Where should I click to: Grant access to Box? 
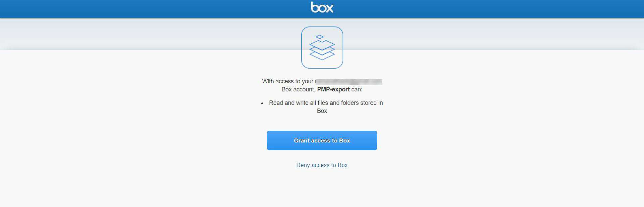click(x=322, y=140)
